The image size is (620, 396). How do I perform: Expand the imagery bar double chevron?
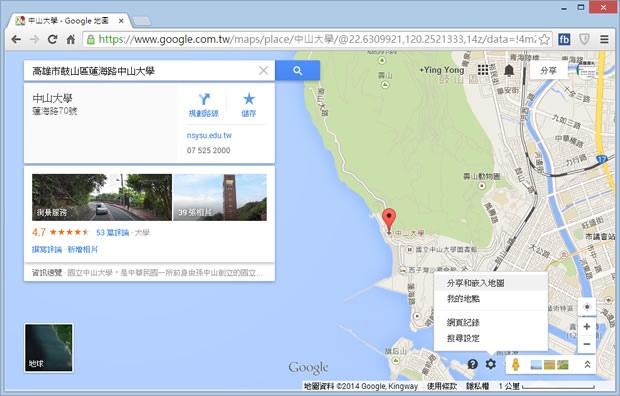click(587, 364)
